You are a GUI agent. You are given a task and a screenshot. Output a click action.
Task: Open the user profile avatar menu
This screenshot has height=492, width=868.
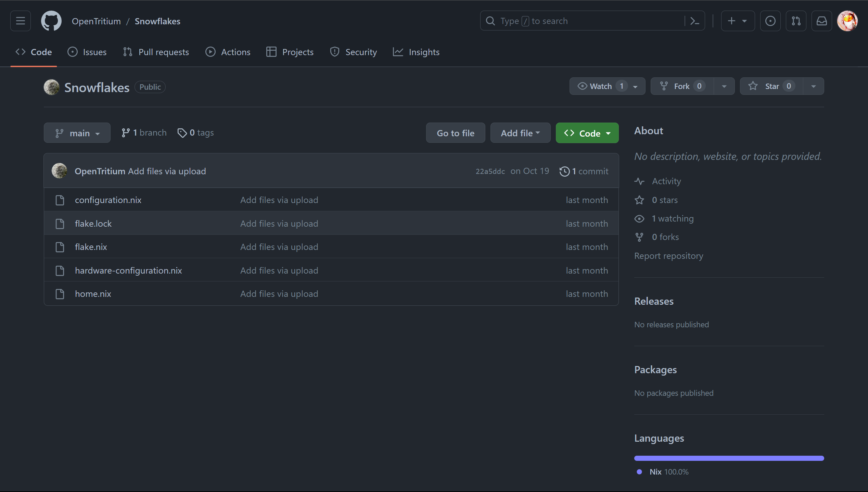click(x=847, y=21)
